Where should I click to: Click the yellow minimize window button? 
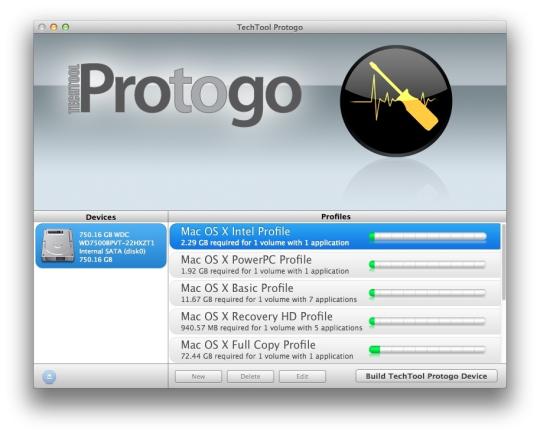(54, 27)
